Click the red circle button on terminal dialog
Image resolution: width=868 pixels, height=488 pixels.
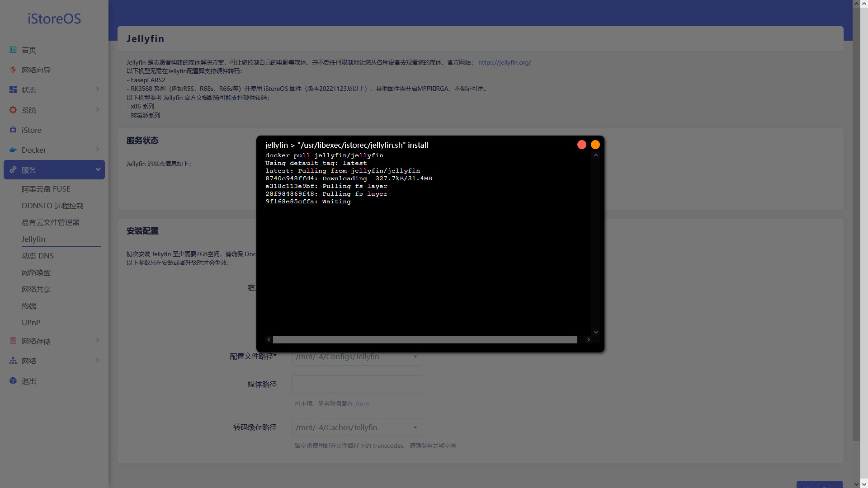point(582,145)
